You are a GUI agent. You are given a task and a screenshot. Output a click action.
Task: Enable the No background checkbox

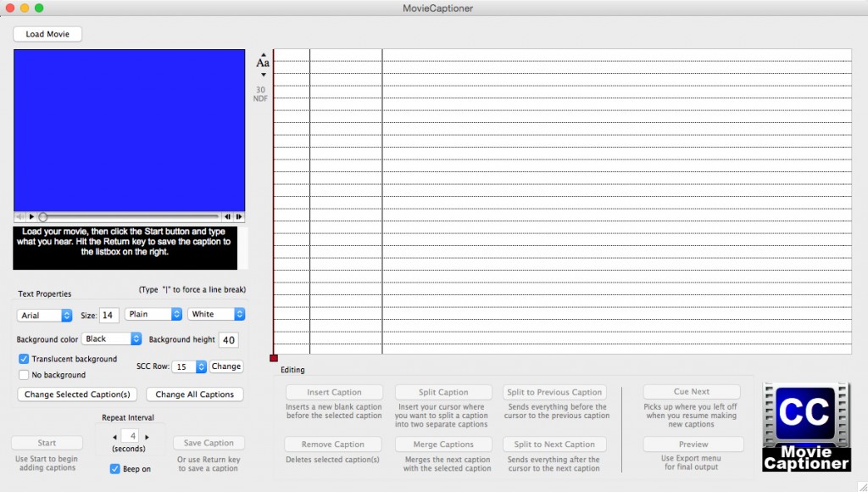pyautogui.click(x=24, y=375)
